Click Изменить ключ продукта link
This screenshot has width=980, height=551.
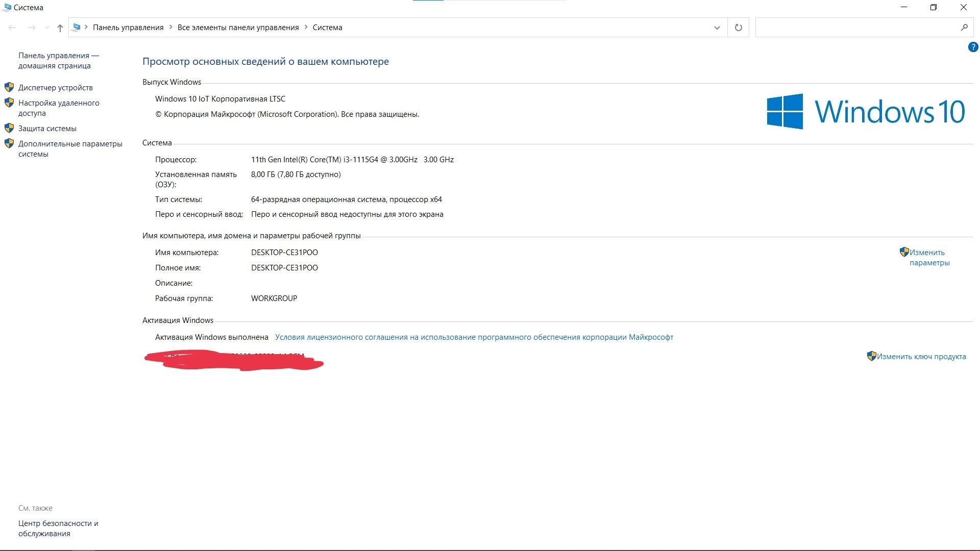[921, 357]
